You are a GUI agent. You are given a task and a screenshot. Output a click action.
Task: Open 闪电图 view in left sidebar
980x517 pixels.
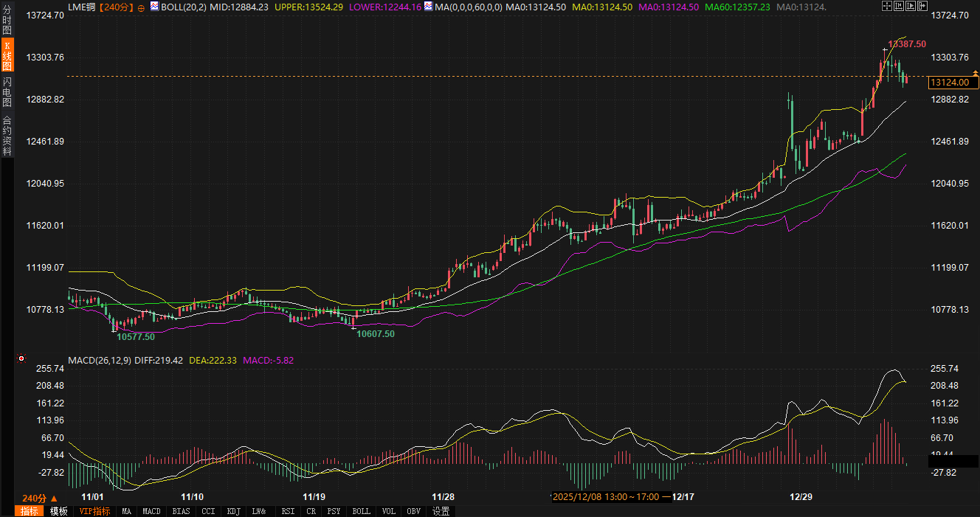[x=7, y=91]
